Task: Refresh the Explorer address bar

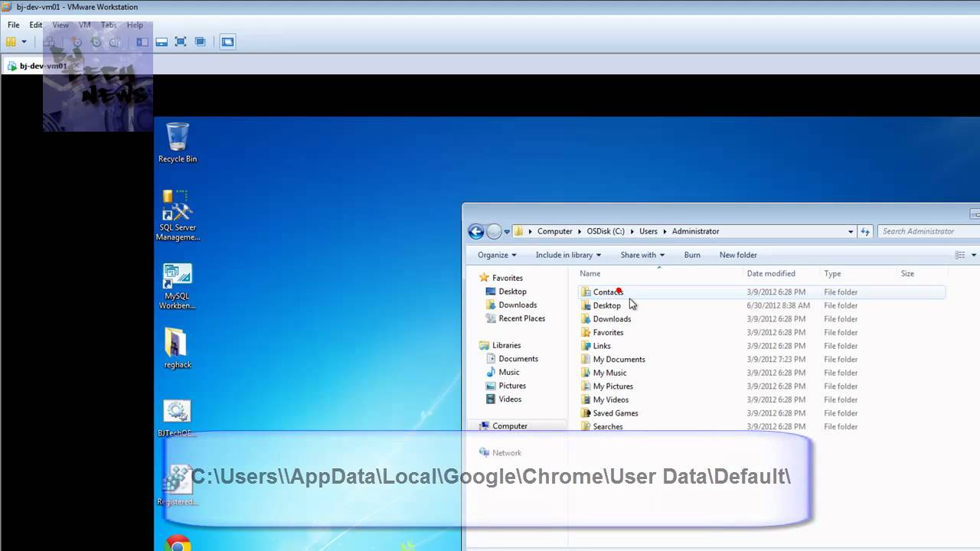Action: (x=865, y=231)
